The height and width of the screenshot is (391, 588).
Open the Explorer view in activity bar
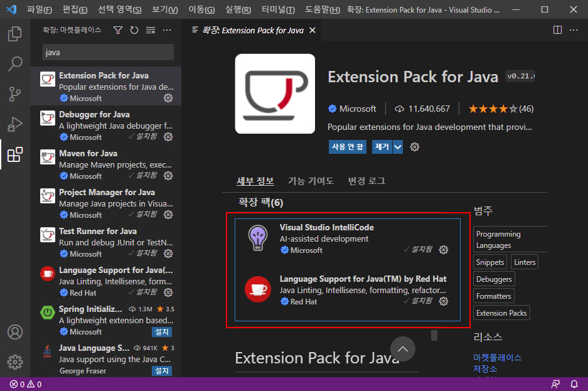pyautogui.click(x=15, y=34)
